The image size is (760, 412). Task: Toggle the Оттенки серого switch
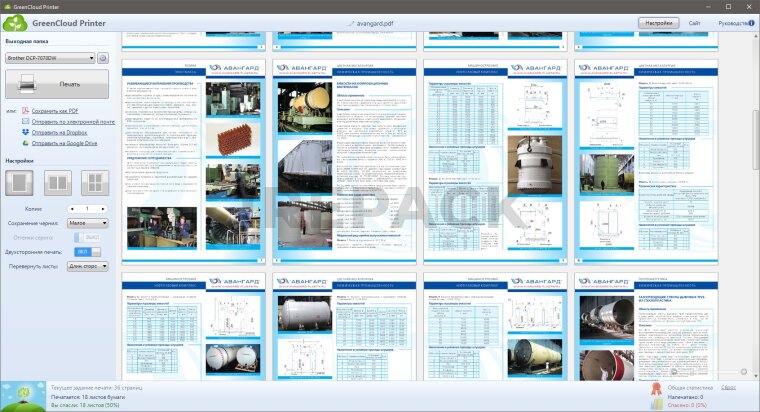click(x=86, y=237)
